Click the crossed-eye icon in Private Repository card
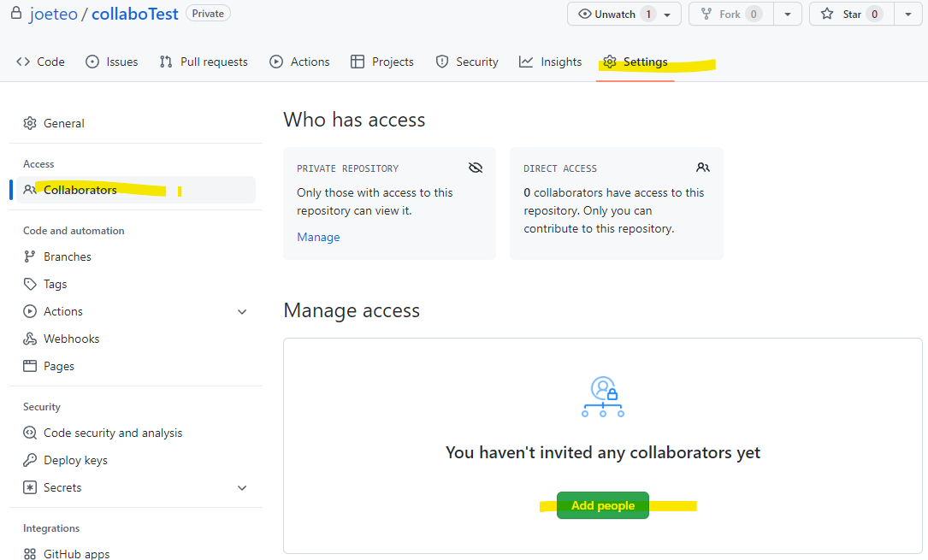This screenshot has width=928, height=560. click(476, 168)
